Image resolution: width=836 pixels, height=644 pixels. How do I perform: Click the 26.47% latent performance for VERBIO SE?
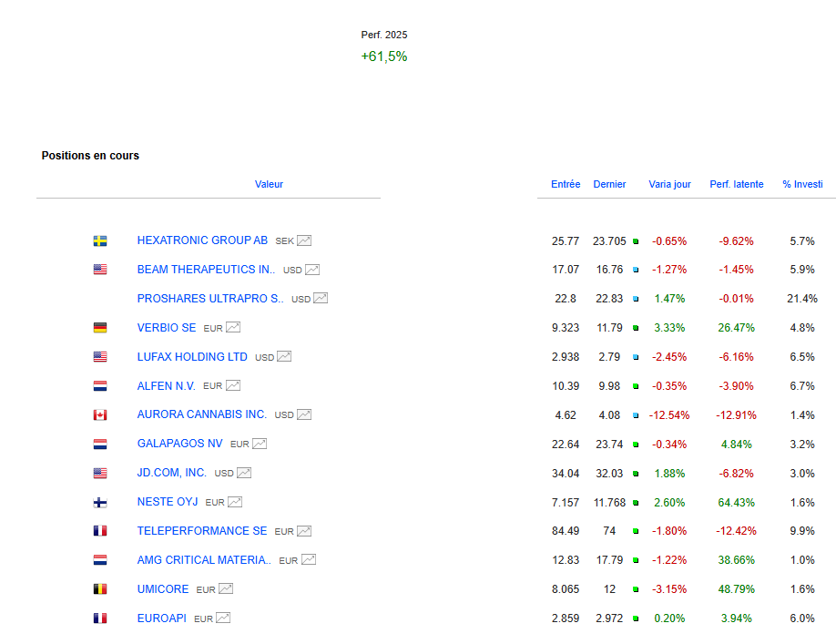click(737, 328)
